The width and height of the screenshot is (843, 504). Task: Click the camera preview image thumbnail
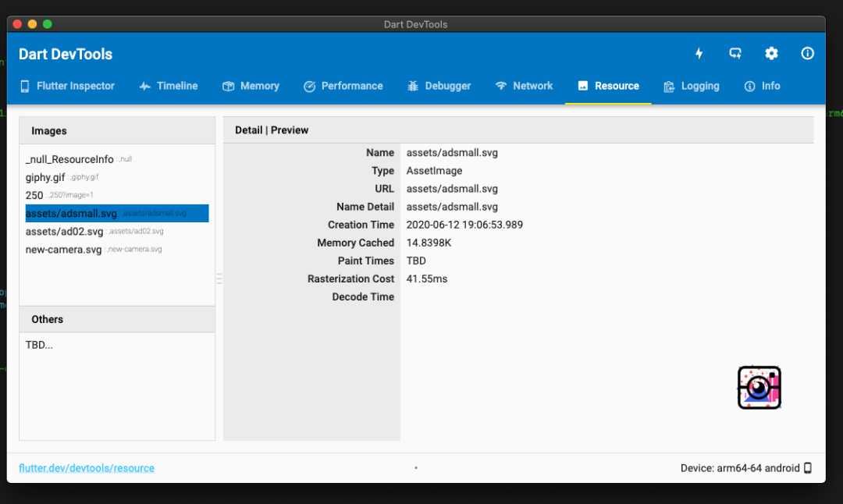(759, 388)
